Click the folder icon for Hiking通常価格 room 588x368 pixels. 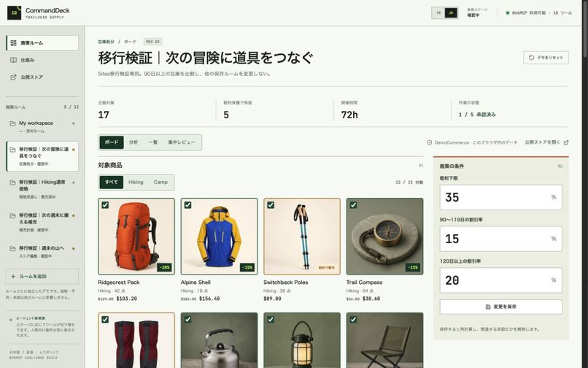click(12, 183)
